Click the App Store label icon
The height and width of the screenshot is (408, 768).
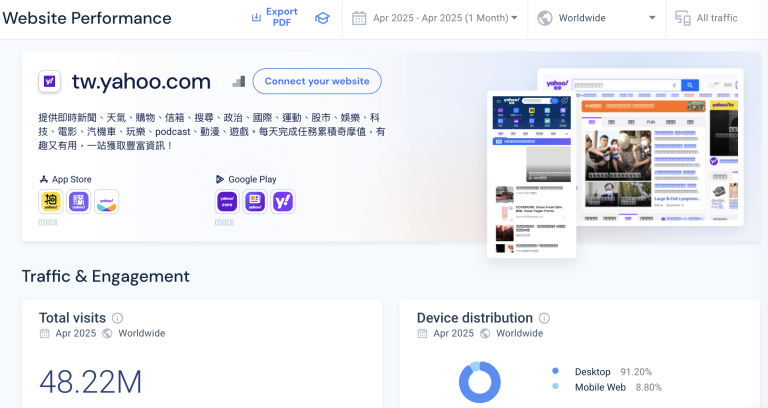pos(44,179)
